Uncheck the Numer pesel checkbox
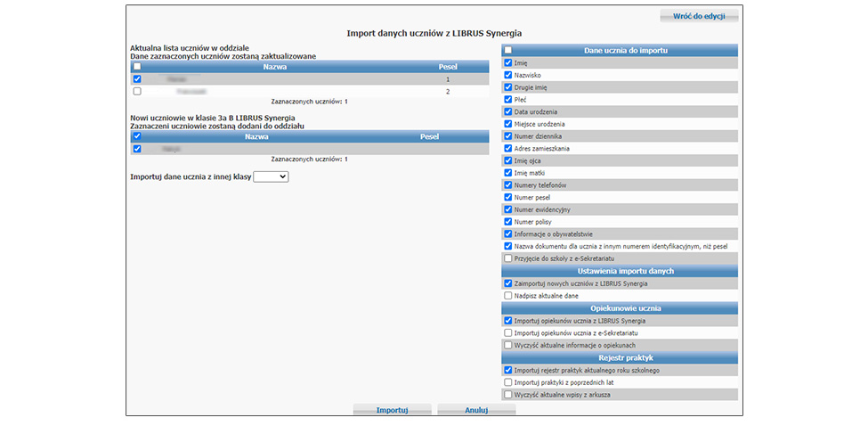Image resolution: width=868 pixels, height=426 pixels. point(507,197)
